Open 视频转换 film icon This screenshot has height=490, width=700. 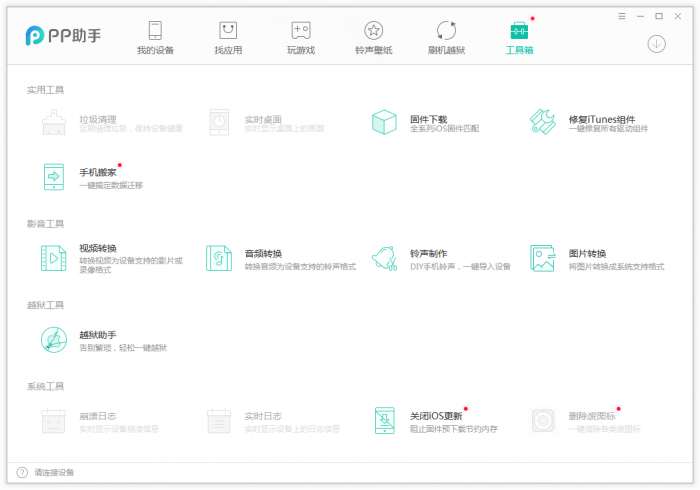[54, 258]
